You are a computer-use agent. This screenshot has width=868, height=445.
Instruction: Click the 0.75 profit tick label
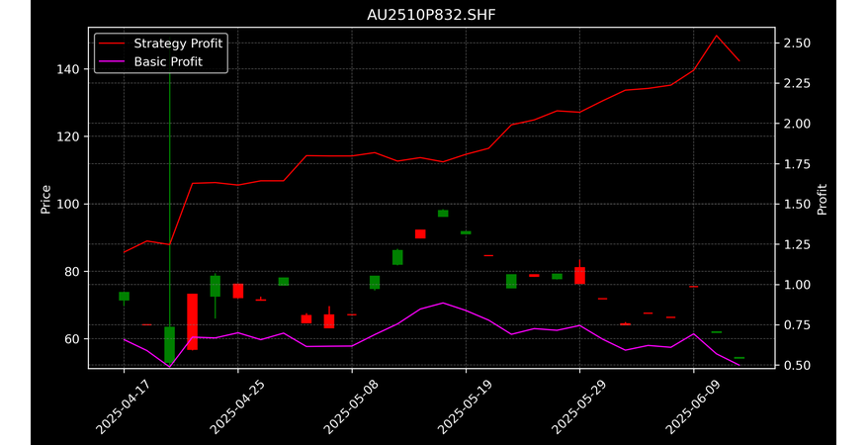[x=797, y=325]
